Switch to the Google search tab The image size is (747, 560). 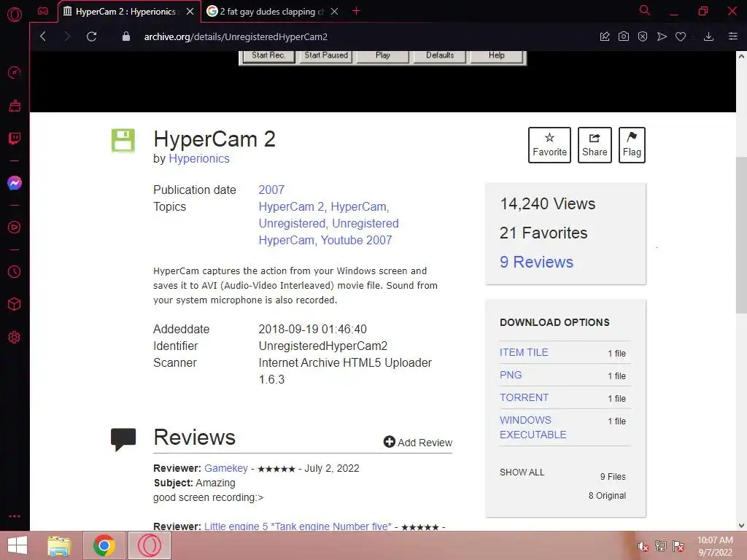(x=271, y=12)
